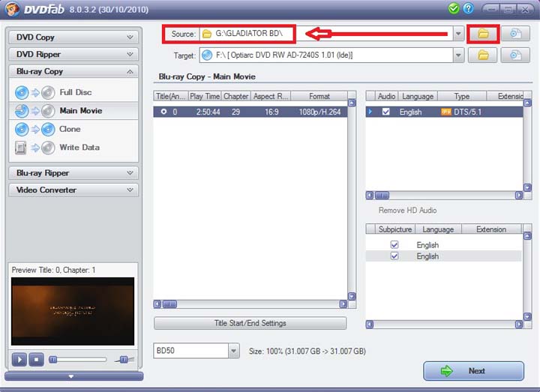Toggle Remove HD Audio option
540x392 pixels.
click(407, 211)
